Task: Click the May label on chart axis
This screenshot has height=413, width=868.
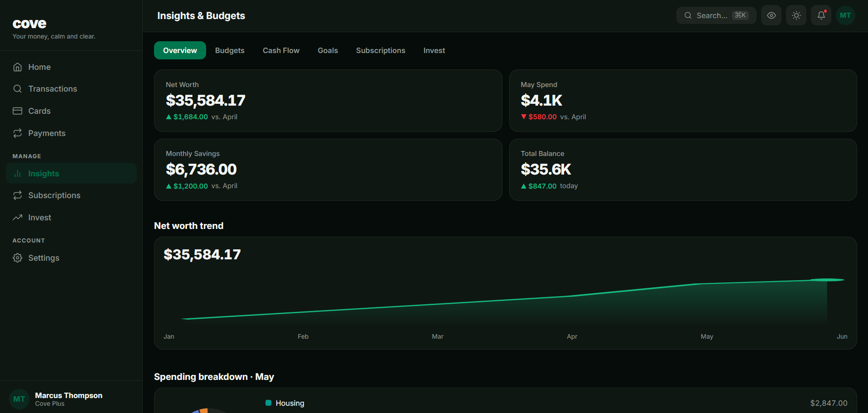Action: [x=707, y=336]
